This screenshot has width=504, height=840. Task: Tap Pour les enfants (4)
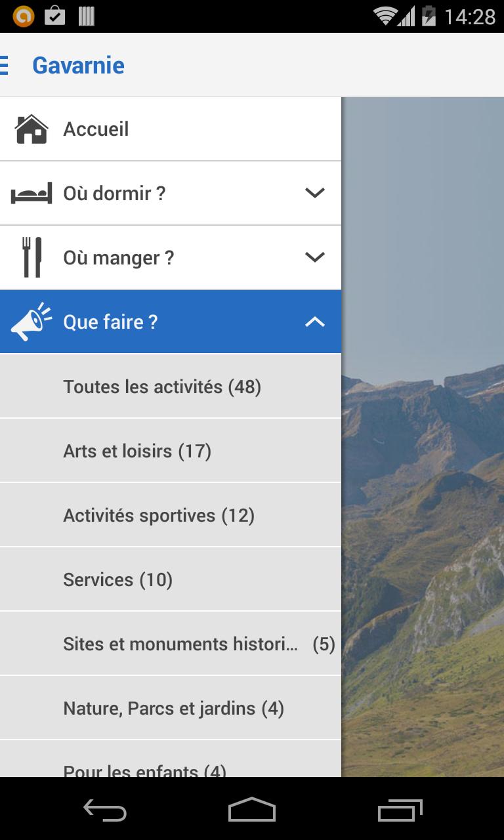(144, 769)
